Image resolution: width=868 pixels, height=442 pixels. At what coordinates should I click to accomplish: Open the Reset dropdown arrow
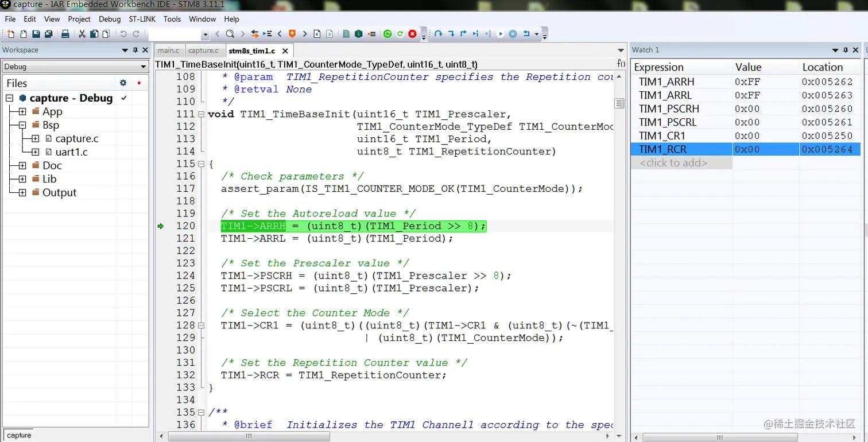tap(537, 34)
